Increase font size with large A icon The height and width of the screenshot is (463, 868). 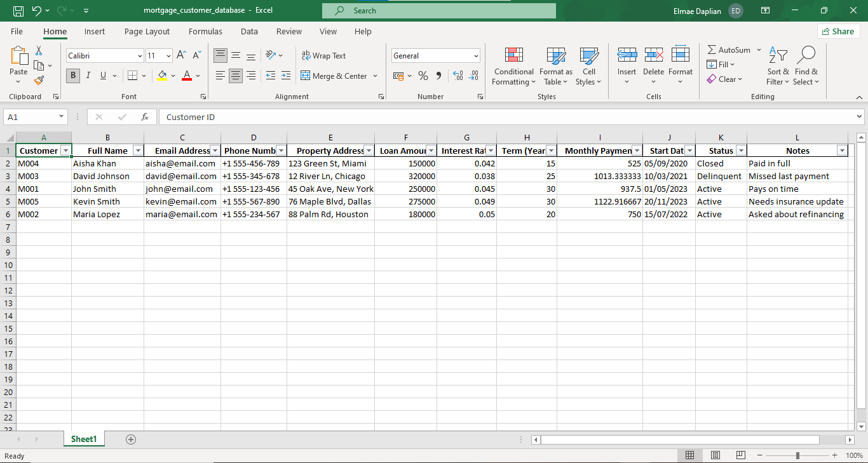(x=181, y=56)
